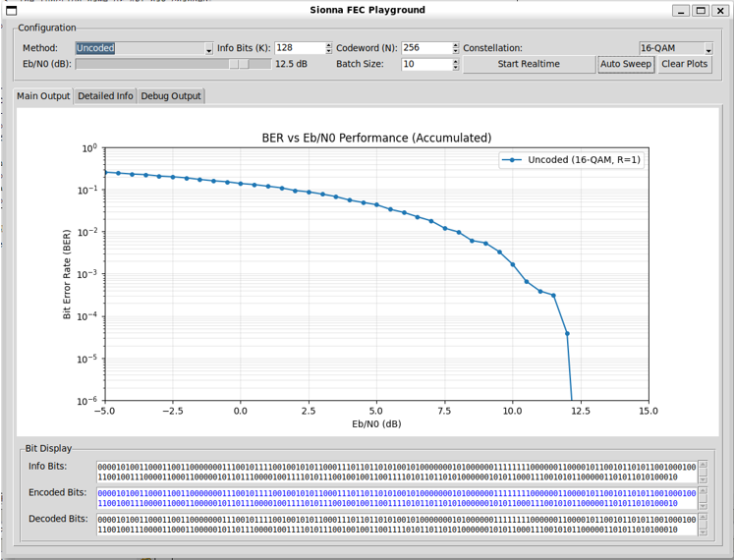Select the Main Output tab

coord(43,96)
